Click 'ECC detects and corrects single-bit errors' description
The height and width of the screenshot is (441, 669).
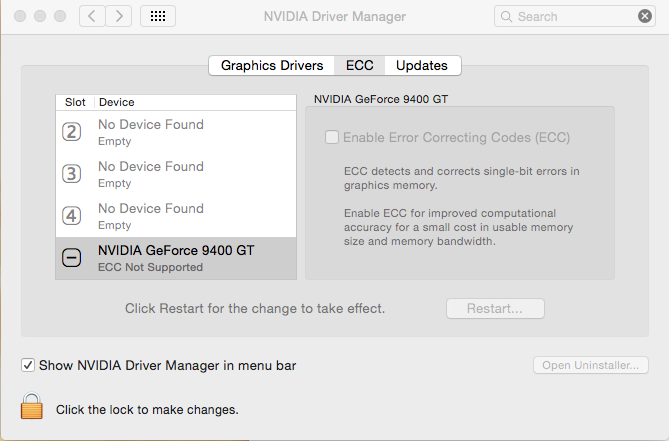point(462,178)
